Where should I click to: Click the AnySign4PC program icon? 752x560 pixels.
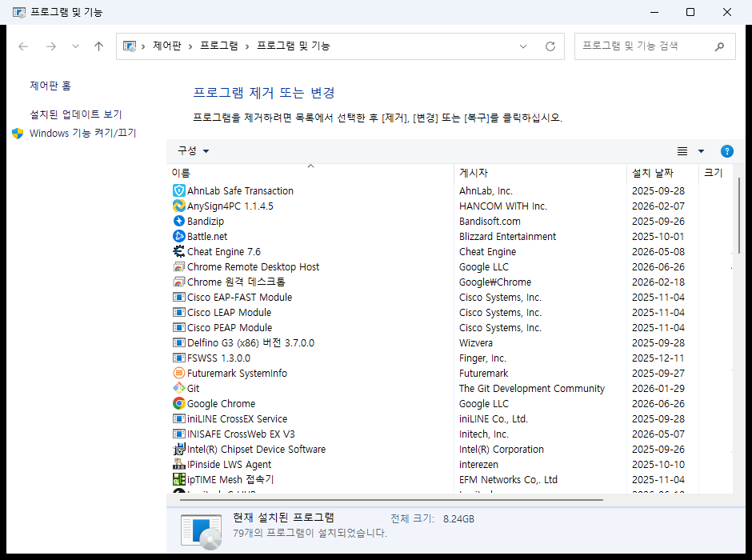click(x=179, y=206)
